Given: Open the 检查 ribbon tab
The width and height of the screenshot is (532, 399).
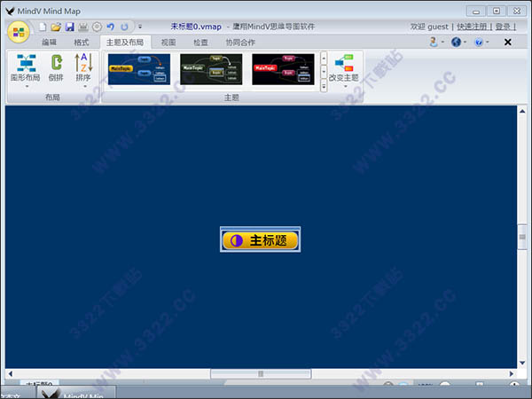Looking at the screenshot, I should tap(200, 43).
